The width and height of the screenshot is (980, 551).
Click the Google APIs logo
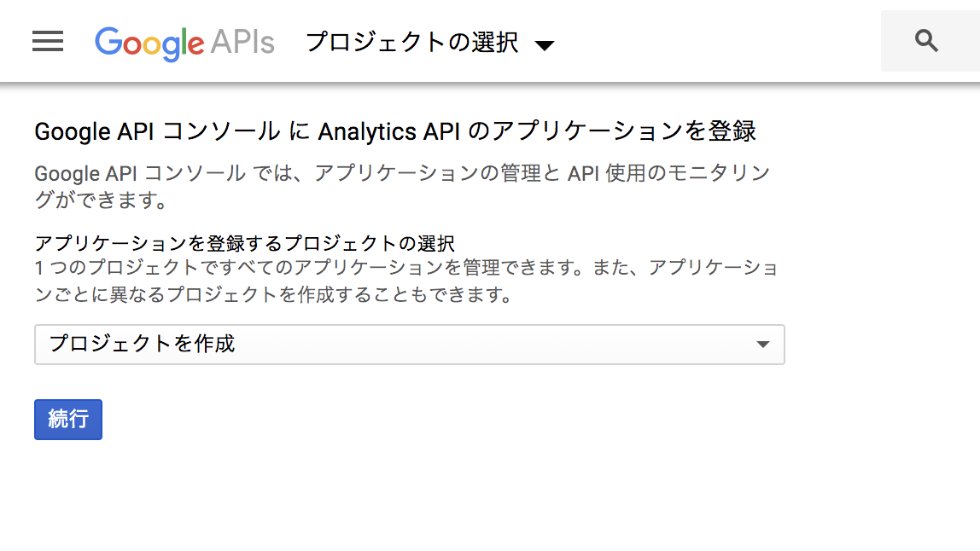click(x=184, y=43)
